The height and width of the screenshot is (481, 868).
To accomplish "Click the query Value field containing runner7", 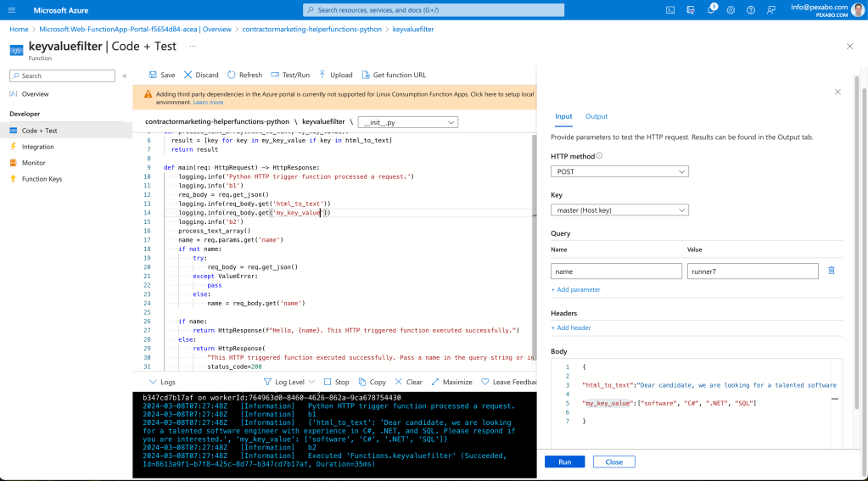I will click(753, 271).
